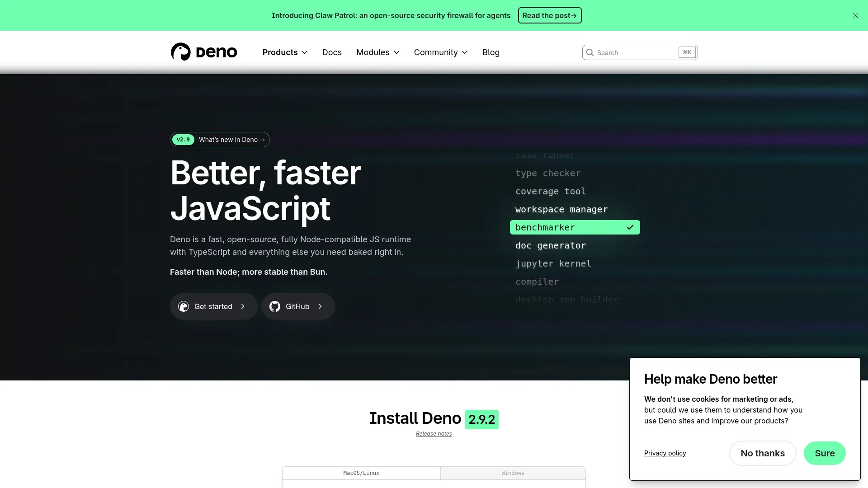Click the 'doc generator' feature row
This screenshot has width=868, height=488.
pyautogui.click(x=551, y=245)
